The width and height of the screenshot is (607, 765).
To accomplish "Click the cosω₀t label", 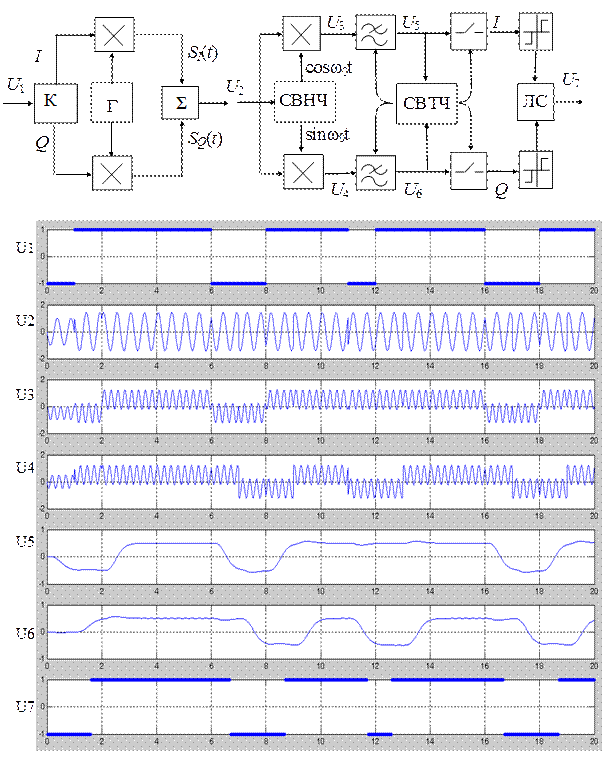I will (328, 68).
